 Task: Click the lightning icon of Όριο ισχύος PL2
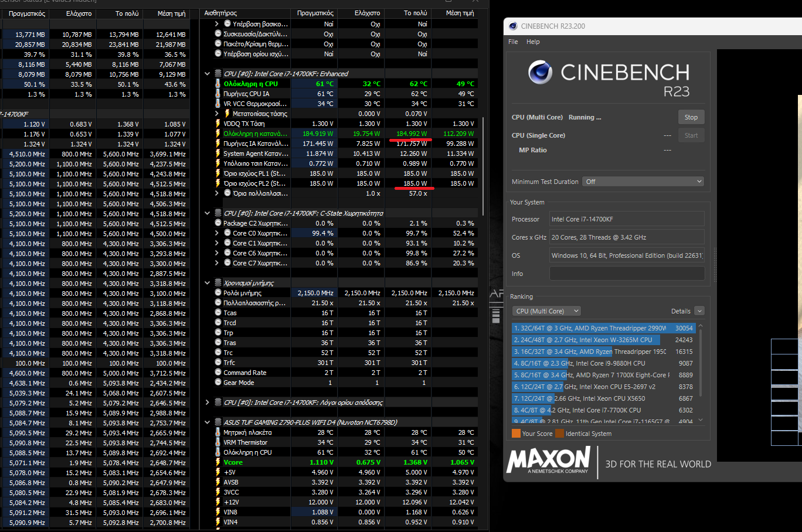[x=218, y=183]
